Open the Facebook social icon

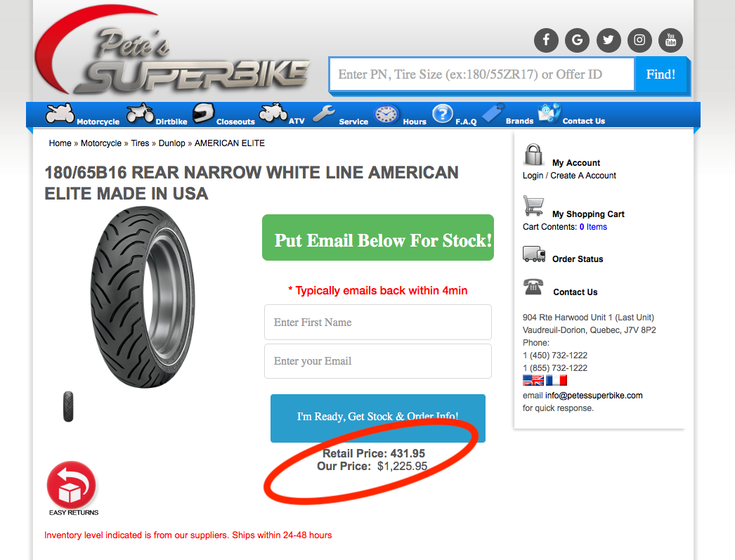click(546, 40)
